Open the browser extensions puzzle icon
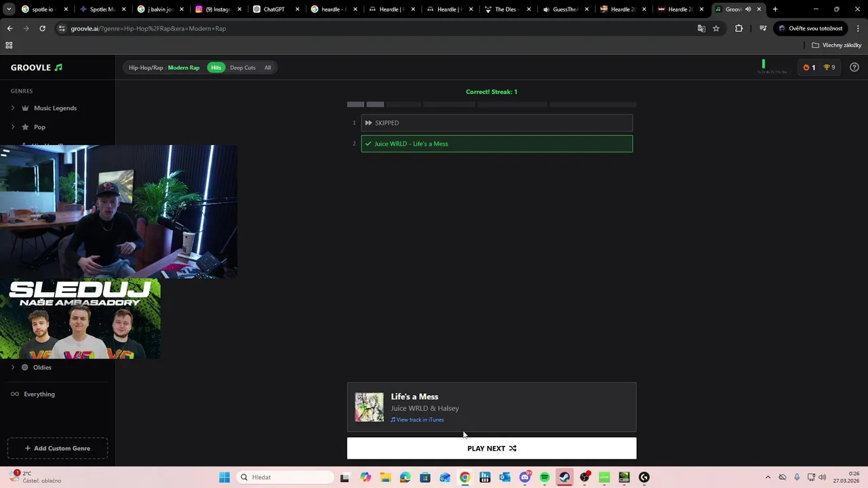 (738, 28)
